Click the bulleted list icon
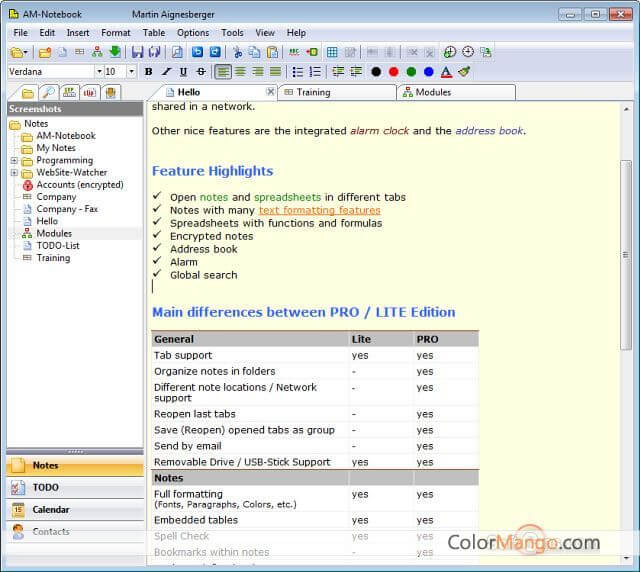The width and height of the screenshot is (640, 572). point(298,72)
